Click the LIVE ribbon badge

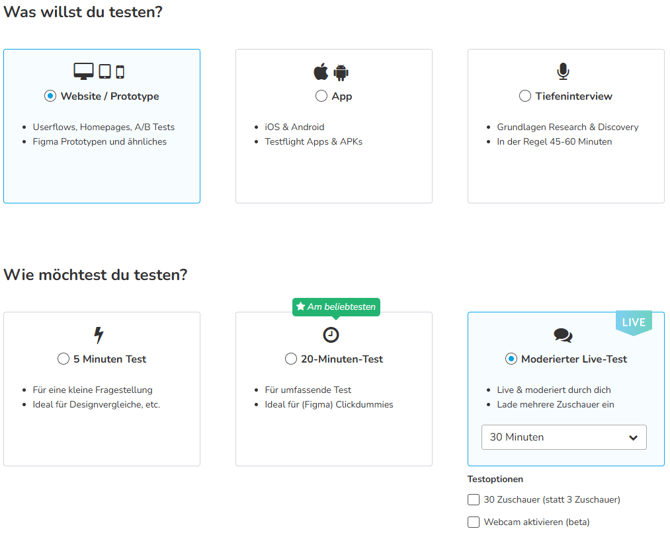[x=634, y=322]
